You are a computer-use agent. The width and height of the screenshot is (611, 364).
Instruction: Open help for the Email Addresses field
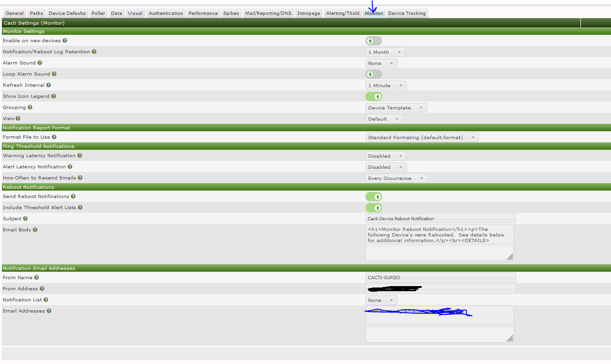pos(49,311)
